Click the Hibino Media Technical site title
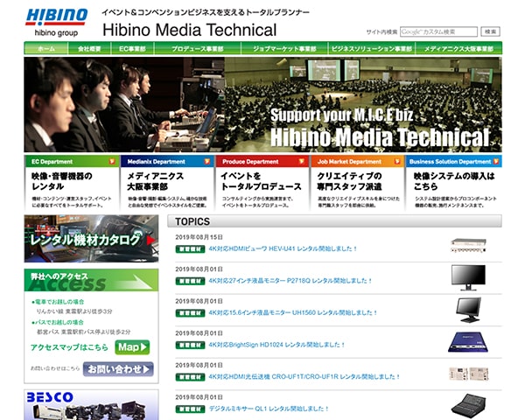Screen dimensions: 525x420 pyautogui.click(x=190, y=30)
